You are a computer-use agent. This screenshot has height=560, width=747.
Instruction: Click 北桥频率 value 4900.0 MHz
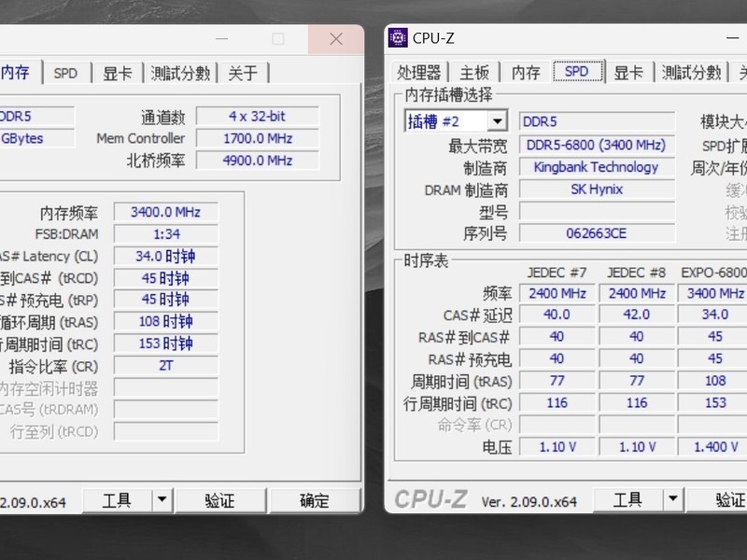pos(258,161)
